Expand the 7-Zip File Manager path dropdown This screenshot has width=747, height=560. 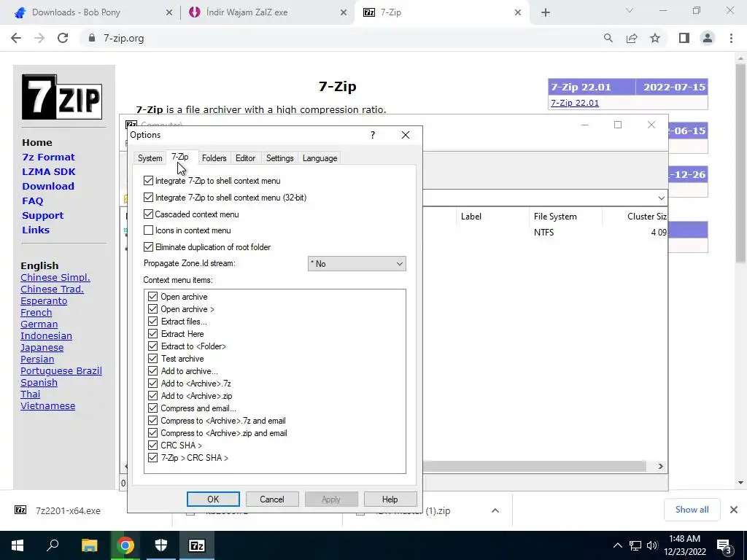[x=661, y=198]
